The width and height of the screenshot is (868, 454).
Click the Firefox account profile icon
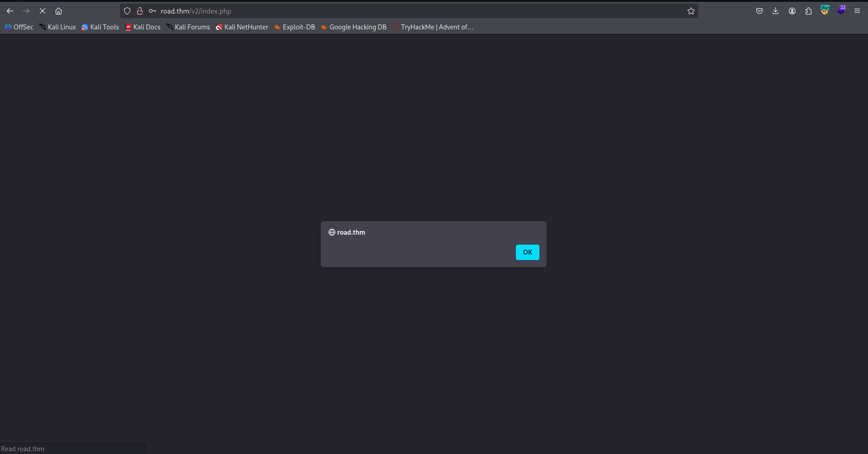tap(792, 10)
